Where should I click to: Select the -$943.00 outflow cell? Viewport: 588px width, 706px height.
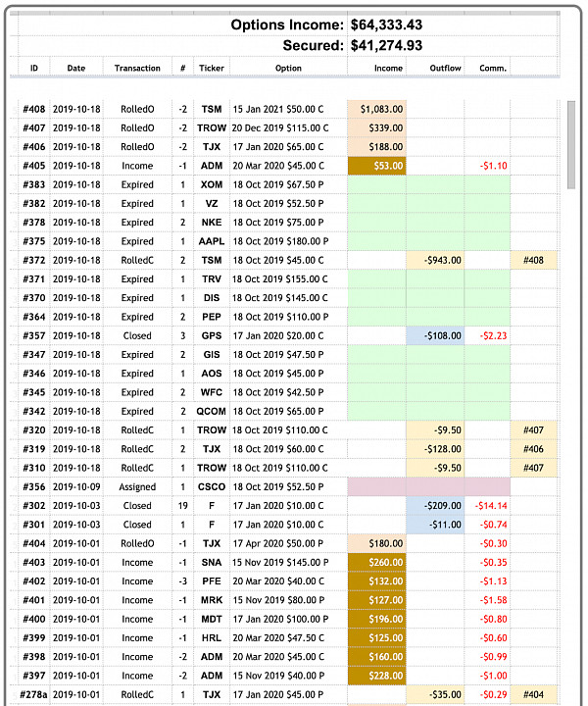click(435, 261)
